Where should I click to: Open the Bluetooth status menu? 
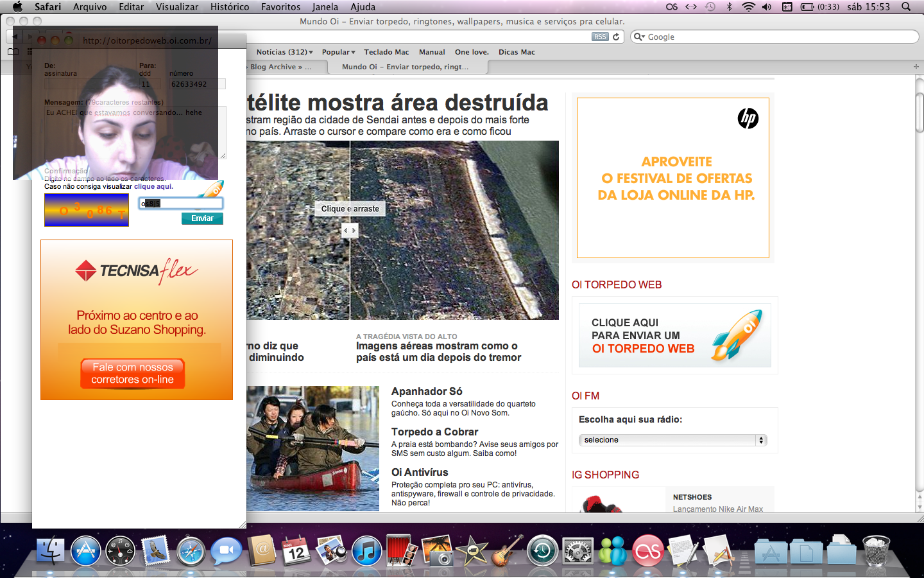[729, 6]
